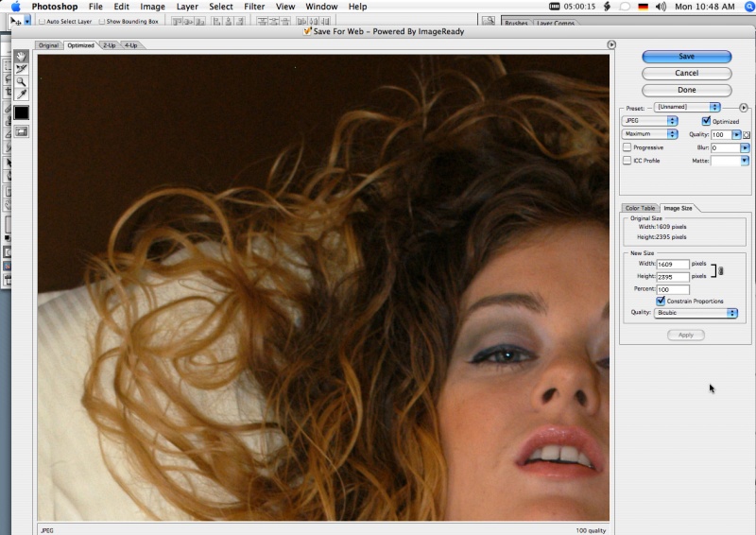This screenshot has height=535, width=756.
Task: Open the preview flyout menu arrow
Action: pyautogui.click(x=611, y=44)
